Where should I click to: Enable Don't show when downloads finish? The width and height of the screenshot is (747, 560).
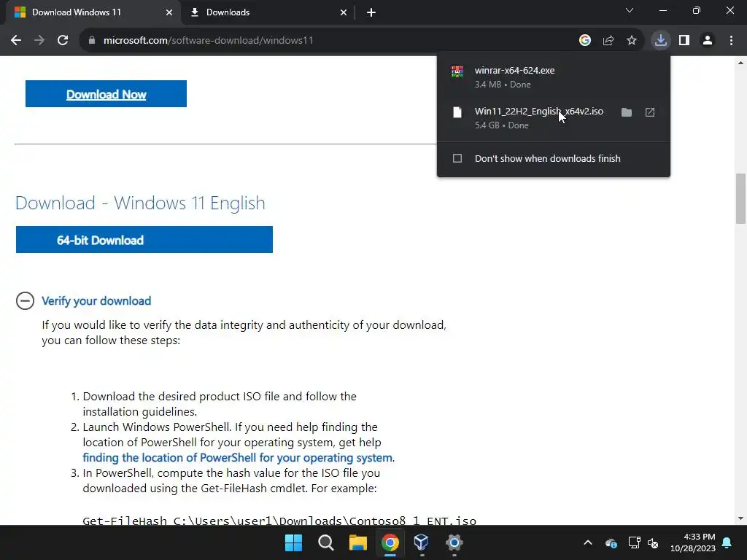[x=457, y=158]
